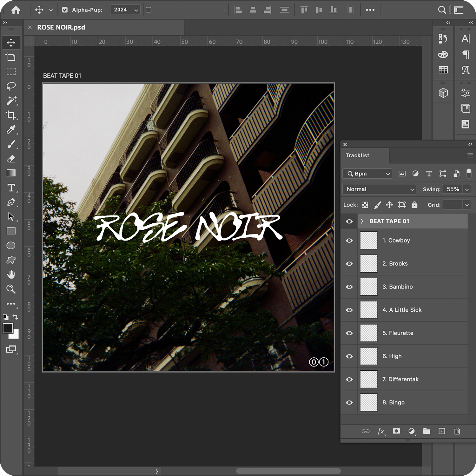Select the Hand tool
Image resolution: width=476 pixels, height=476 pixels.
(x=11, y=274)
